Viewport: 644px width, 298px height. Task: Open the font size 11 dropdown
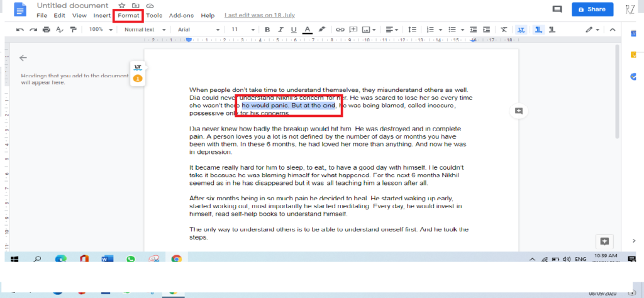tap(243, 30)
